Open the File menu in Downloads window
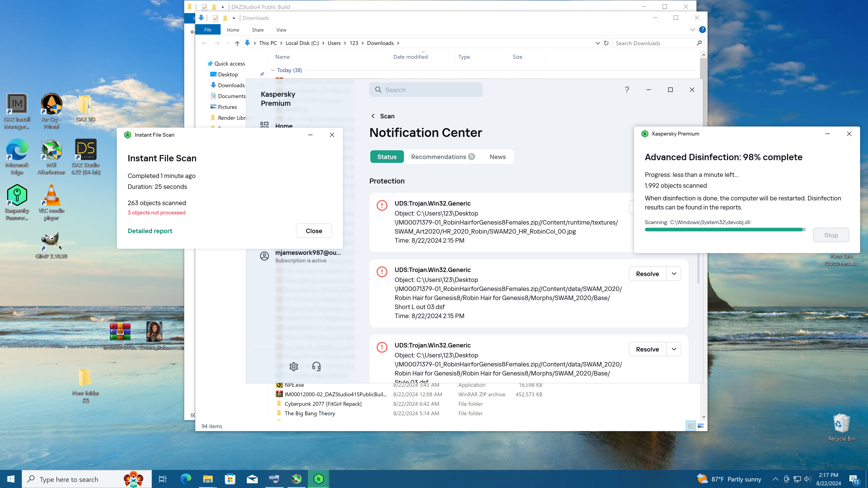This screenshot has width=868, height=488. click(x=208, y=30)
